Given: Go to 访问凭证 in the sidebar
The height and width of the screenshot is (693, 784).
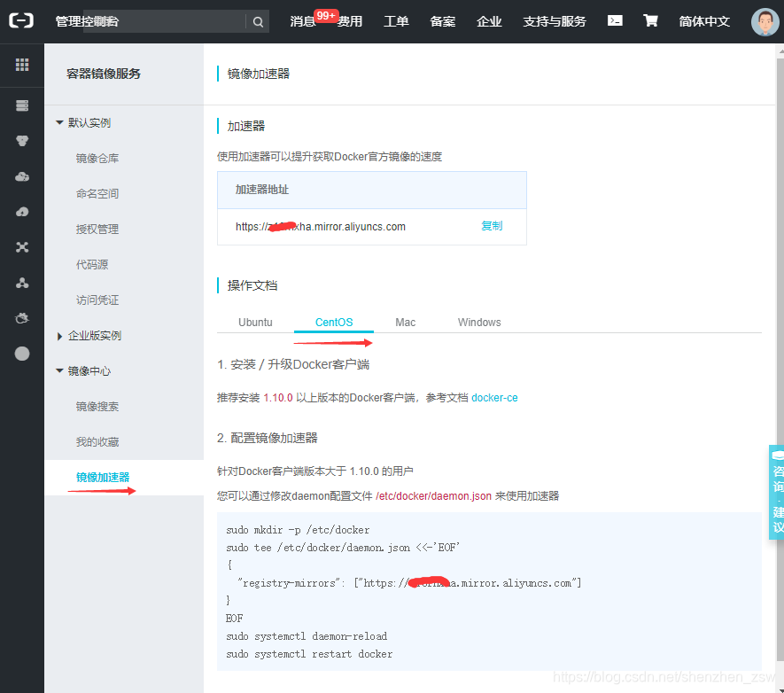Looking at the screenshot, I should [97, 300].
